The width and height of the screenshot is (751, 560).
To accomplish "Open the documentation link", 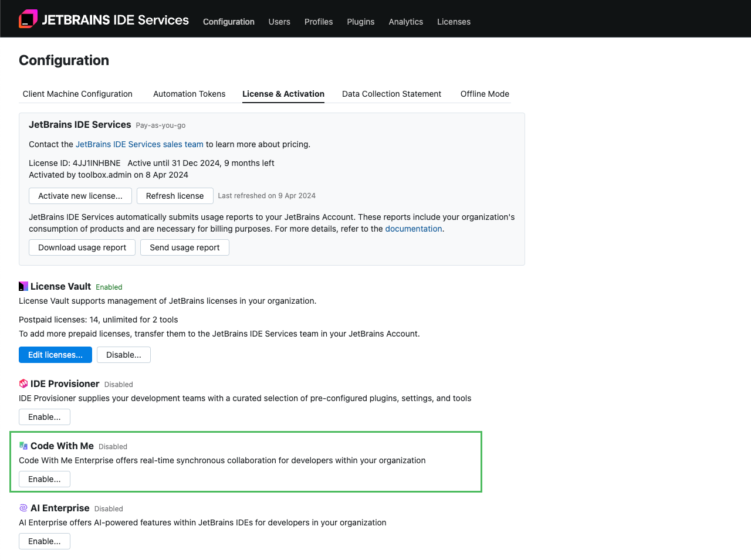I will (x=414, y=229).
